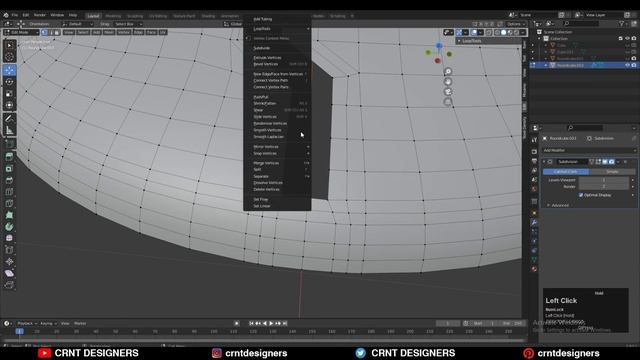Click the outliner search field
640x360 pixels.
(x=581, y=24)
